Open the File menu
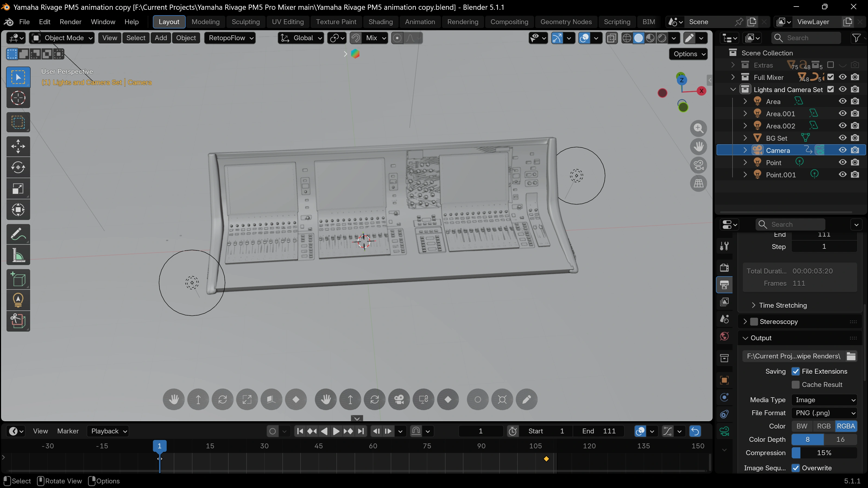Image resolution: width=868 pixels, height=488 pixels. 24,22
